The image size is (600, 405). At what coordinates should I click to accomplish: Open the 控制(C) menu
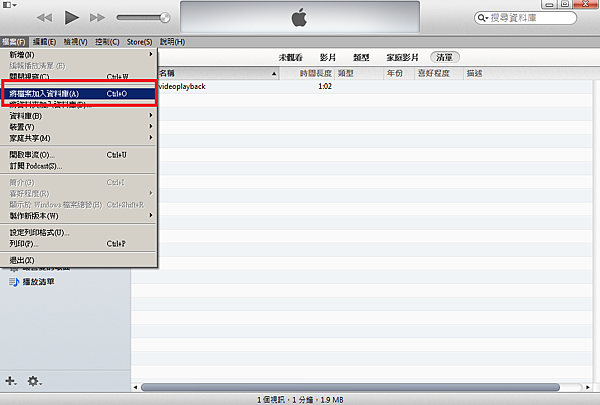[x=107, y=42]
